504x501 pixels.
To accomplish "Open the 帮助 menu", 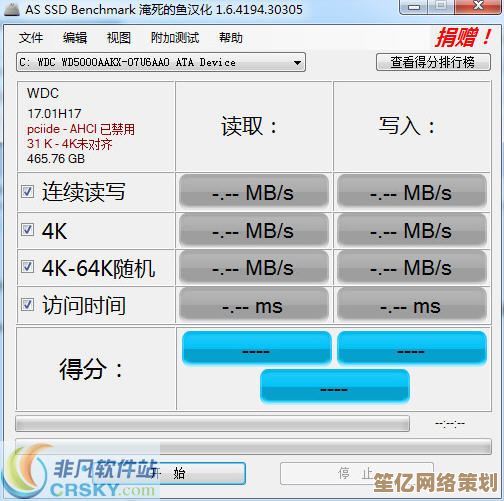I will pyautogui.click(x=231, y=38).
